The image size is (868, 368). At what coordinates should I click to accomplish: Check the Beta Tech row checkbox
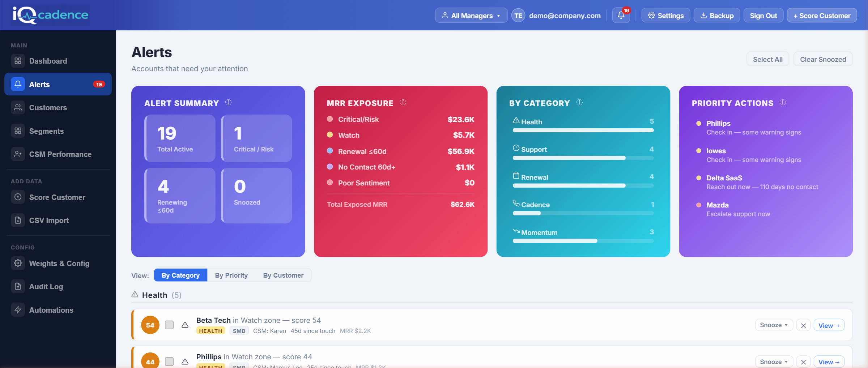coord(169,325)
